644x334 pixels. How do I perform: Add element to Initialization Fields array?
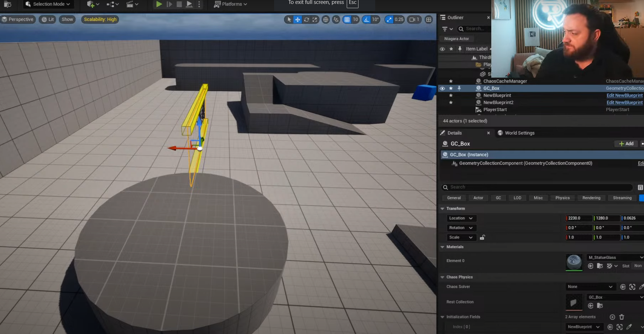click(612, 317)
